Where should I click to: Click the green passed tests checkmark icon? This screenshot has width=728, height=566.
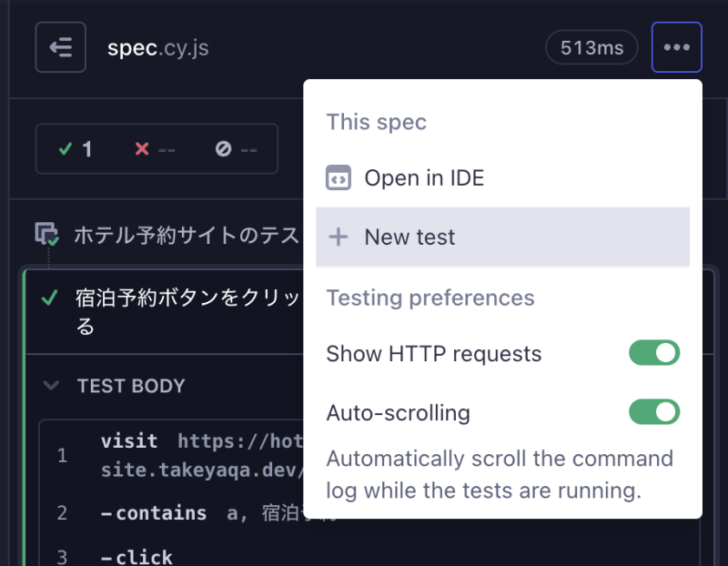[x=65, y=148]
